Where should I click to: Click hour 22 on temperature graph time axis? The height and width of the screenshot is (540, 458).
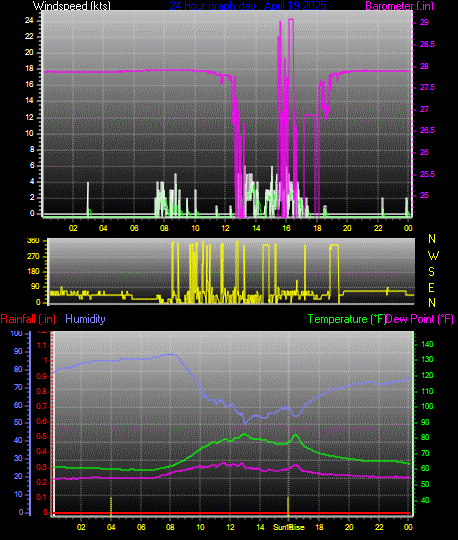[379, 527]
